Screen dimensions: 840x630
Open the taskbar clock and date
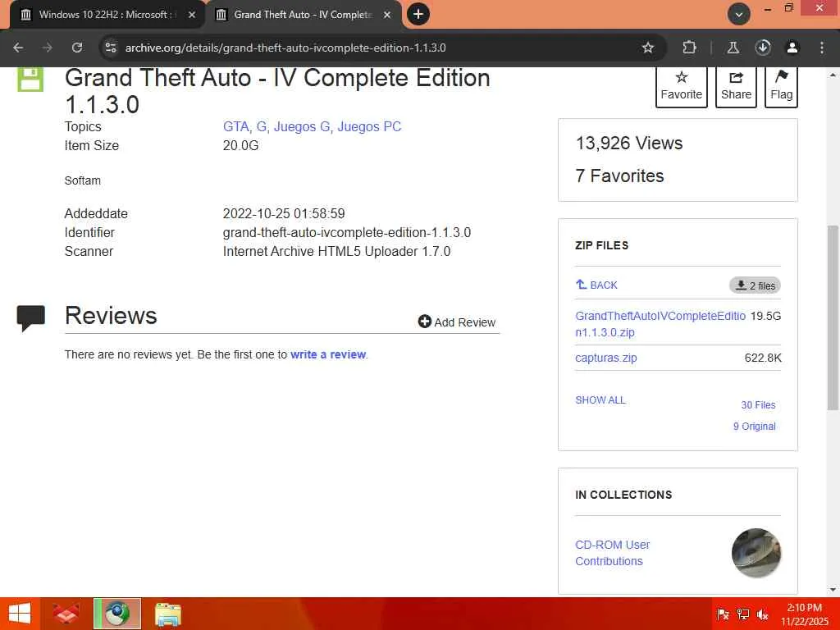click(804, 614)
